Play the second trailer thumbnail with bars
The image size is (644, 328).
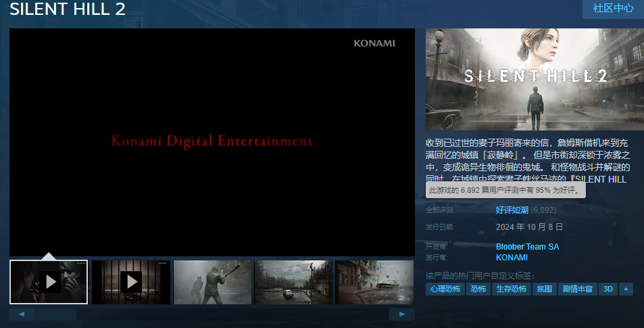[x=131, y=282]
